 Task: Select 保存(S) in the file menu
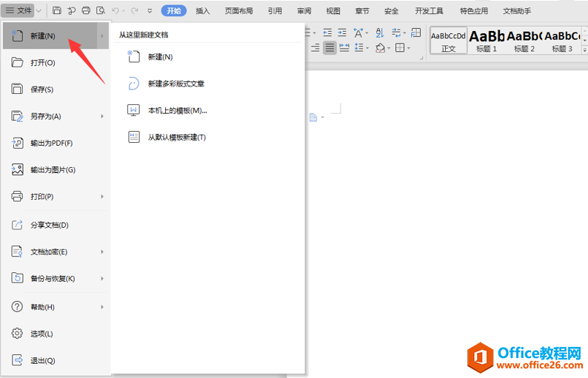coord(56,90)
